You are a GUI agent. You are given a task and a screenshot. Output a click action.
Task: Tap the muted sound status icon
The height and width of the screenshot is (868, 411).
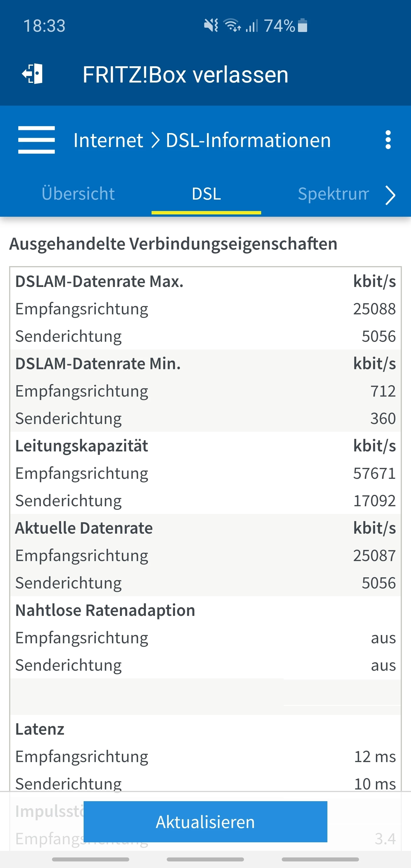click(x=211, y=26)
